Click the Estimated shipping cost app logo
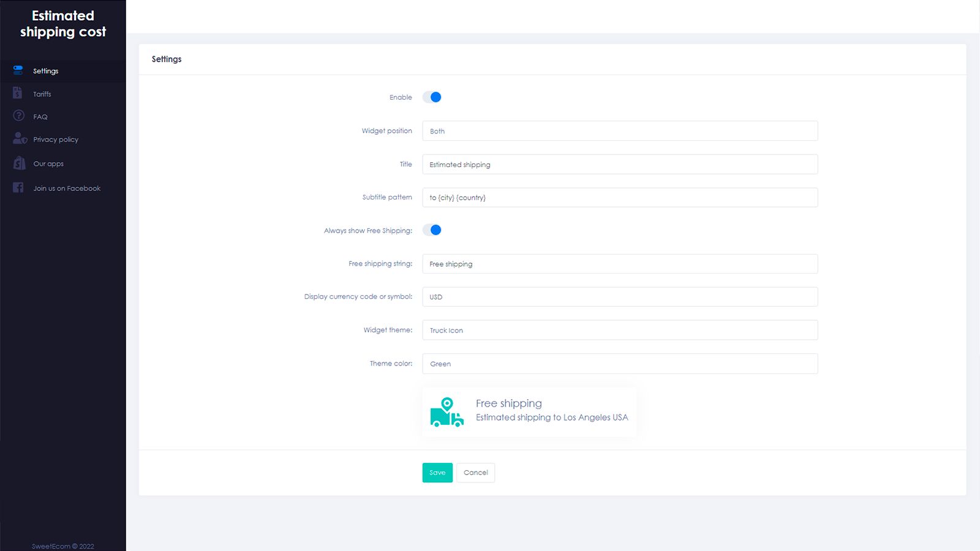 tap(63, 24)
